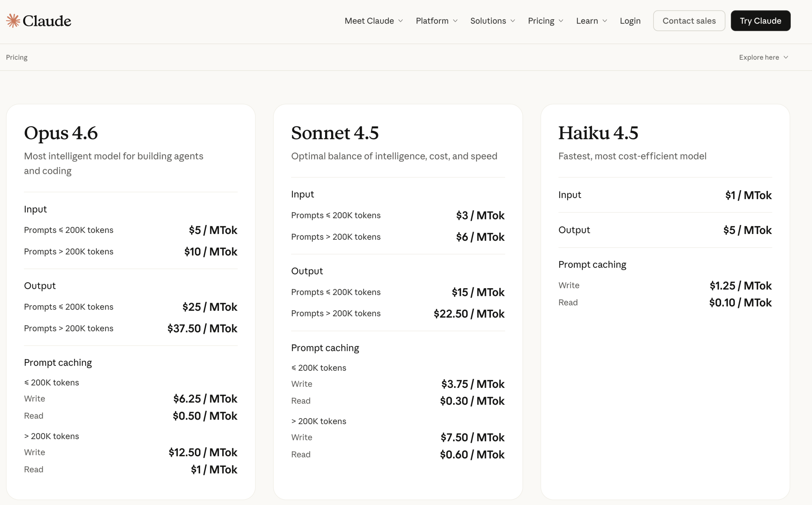Screen dimensions: 812x505
Task: Go to the Login page
Action: (x=630, y=21)
